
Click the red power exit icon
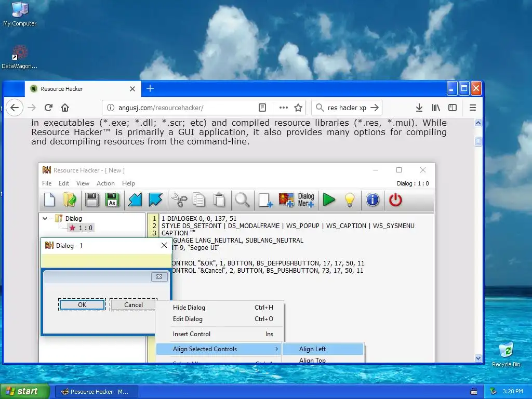[395, 200]
